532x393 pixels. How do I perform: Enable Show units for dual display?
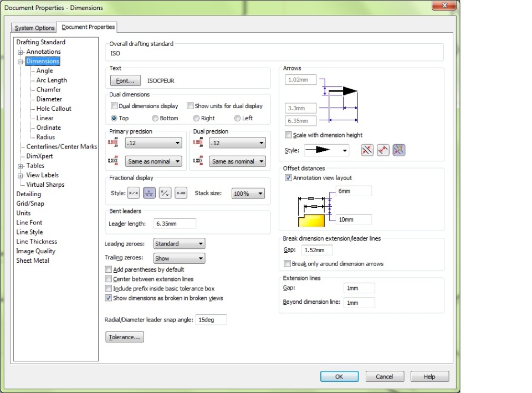(x=190, y=106)
